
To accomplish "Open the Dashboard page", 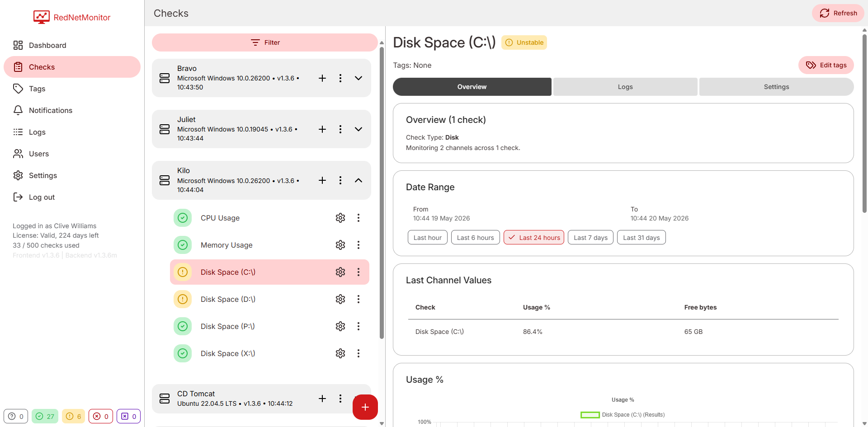I will pos(72,45).
